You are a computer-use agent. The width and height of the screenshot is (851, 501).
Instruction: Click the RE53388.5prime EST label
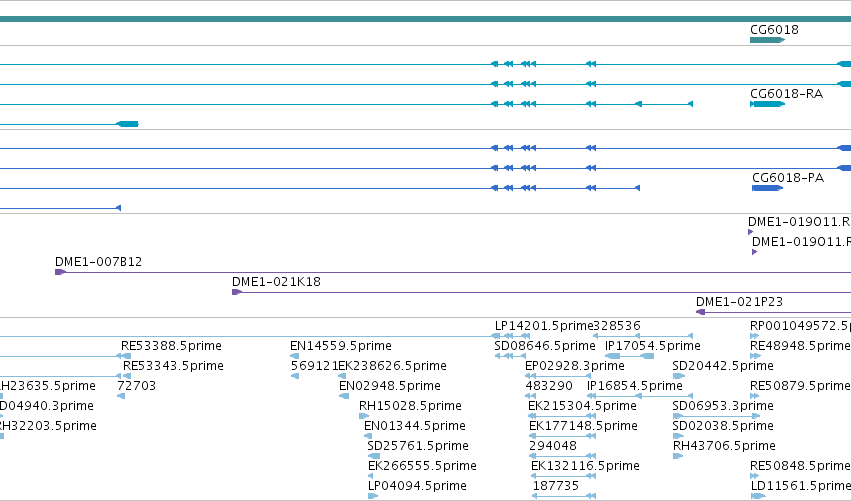pyautogui.click(x=171, y=346)
